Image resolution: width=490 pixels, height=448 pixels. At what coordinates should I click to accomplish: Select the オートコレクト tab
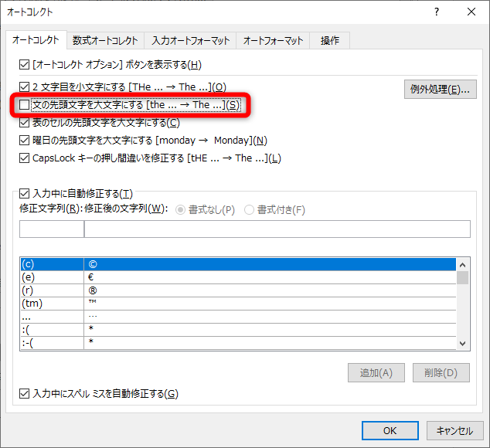coord(36,40)
